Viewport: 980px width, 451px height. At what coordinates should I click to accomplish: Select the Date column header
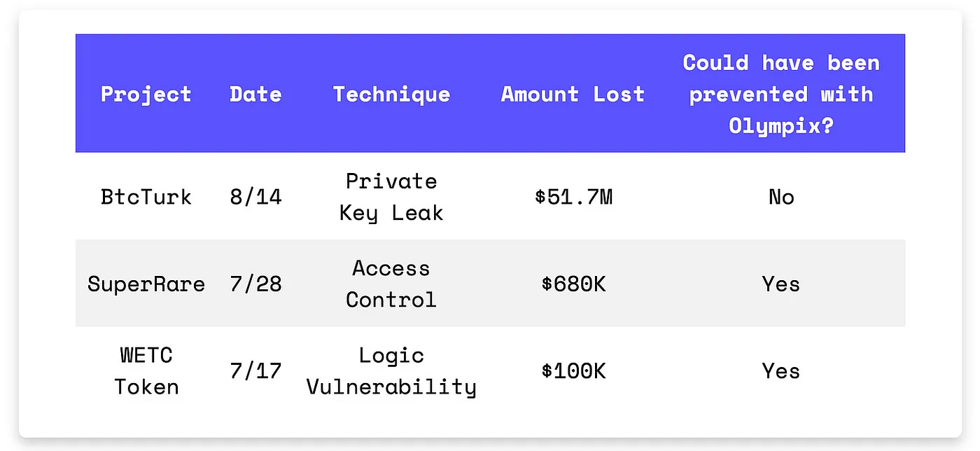[x=255, y=95]
